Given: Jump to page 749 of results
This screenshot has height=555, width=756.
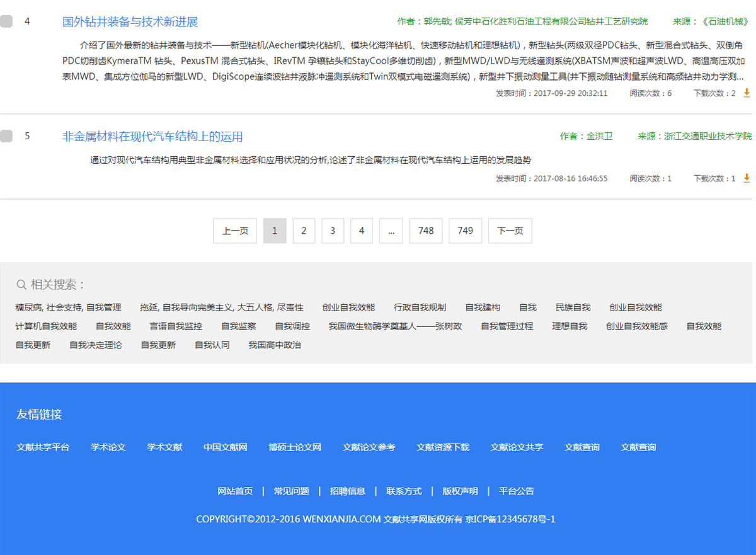Looking at the screenshot, I should (x=465, y=231).
